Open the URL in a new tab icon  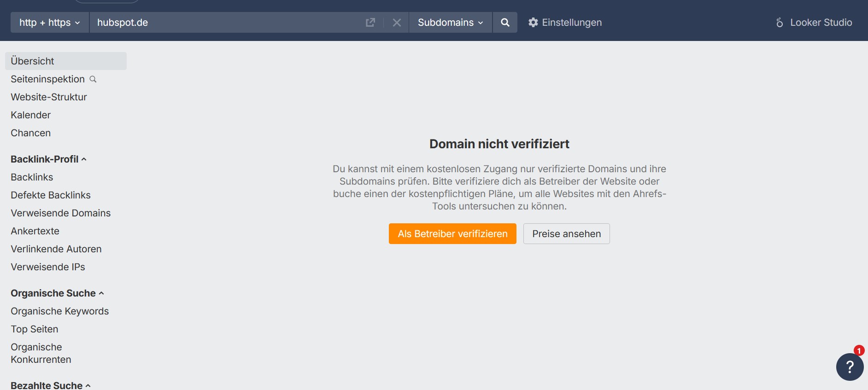pyautogui.click(x=370, y=23)
